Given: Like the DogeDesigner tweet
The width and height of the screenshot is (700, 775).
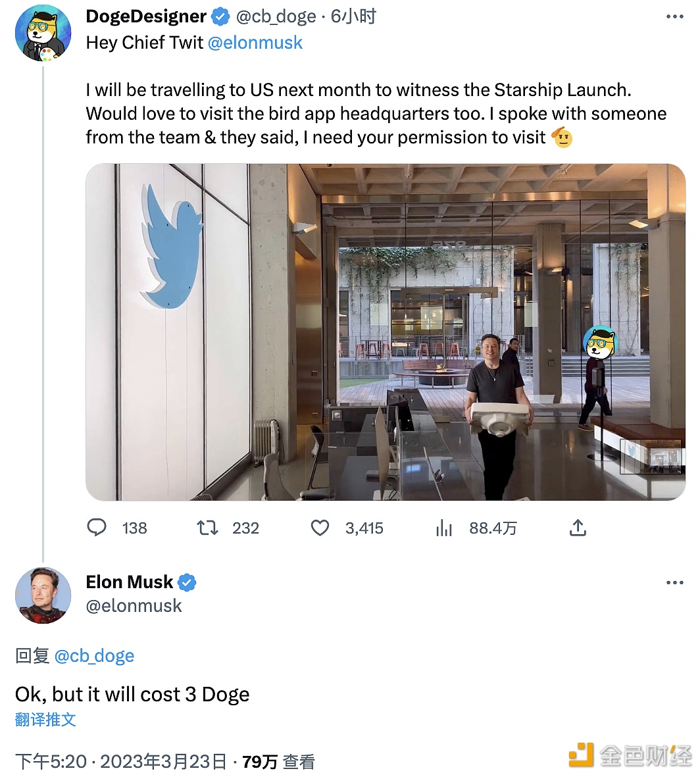Looking at the screenshot, I should click(320, 528).
